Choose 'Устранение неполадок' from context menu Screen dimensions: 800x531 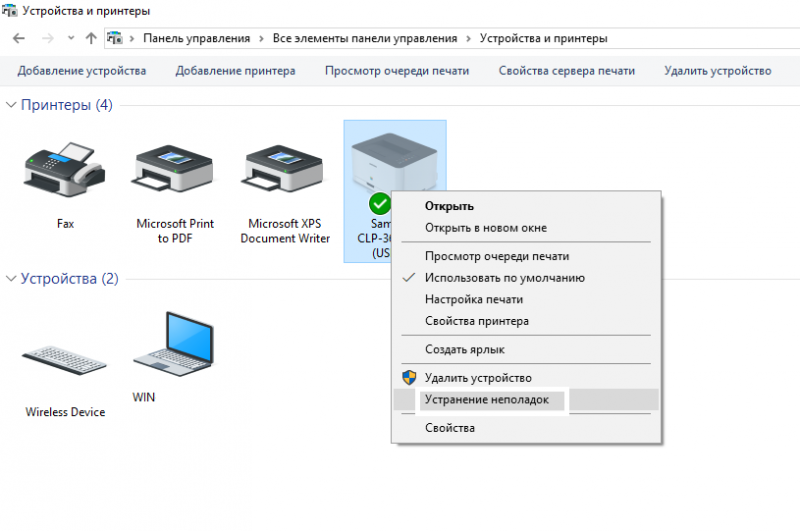pyautogui.click(x=493, y=399)
